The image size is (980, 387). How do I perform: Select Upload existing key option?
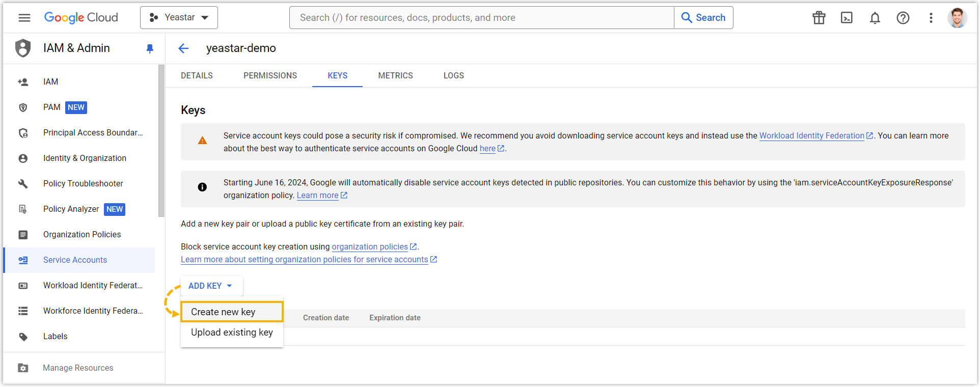pyautogui.click(x=232, y=333)
